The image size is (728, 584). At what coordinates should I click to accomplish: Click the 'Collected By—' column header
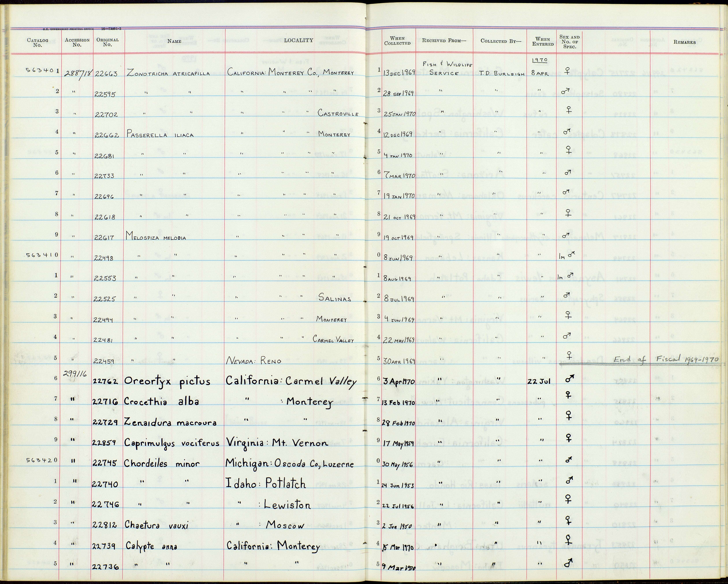[x=501, y=41]
